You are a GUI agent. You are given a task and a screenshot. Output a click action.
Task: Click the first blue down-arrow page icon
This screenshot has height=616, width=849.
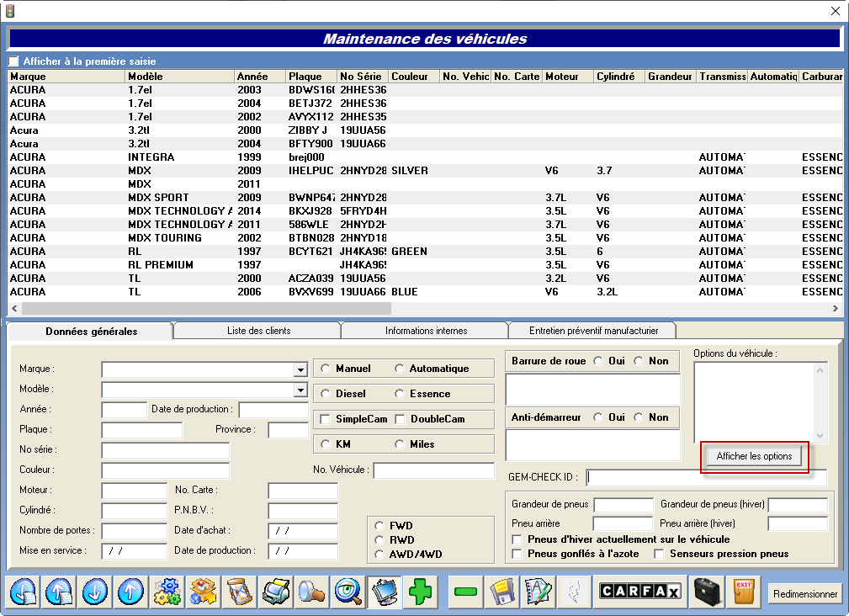[24, 592]
